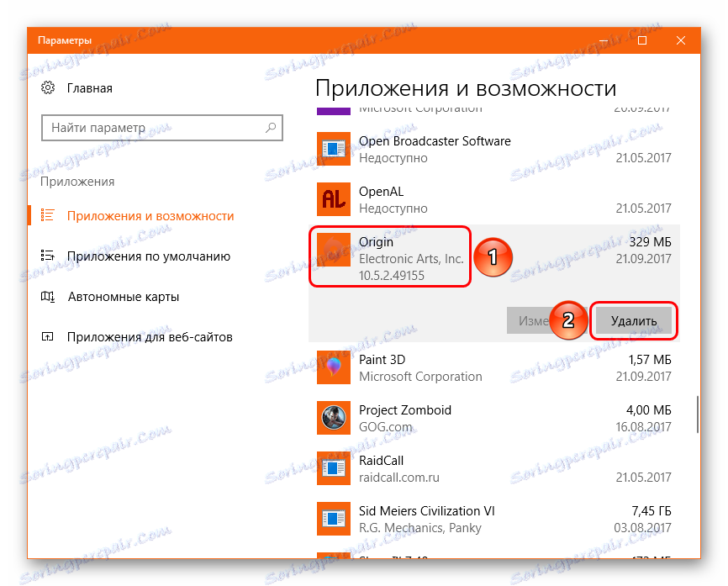Click the Project Zomboid app icon
The height and width of the screenshot is (586, 728).
(334, 418)
